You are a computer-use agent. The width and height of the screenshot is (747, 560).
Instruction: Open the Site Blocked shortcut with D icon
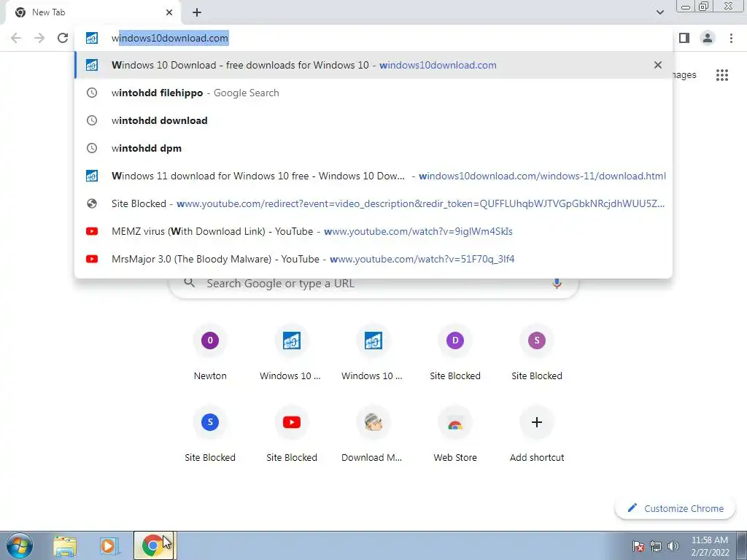click(455, 353)
